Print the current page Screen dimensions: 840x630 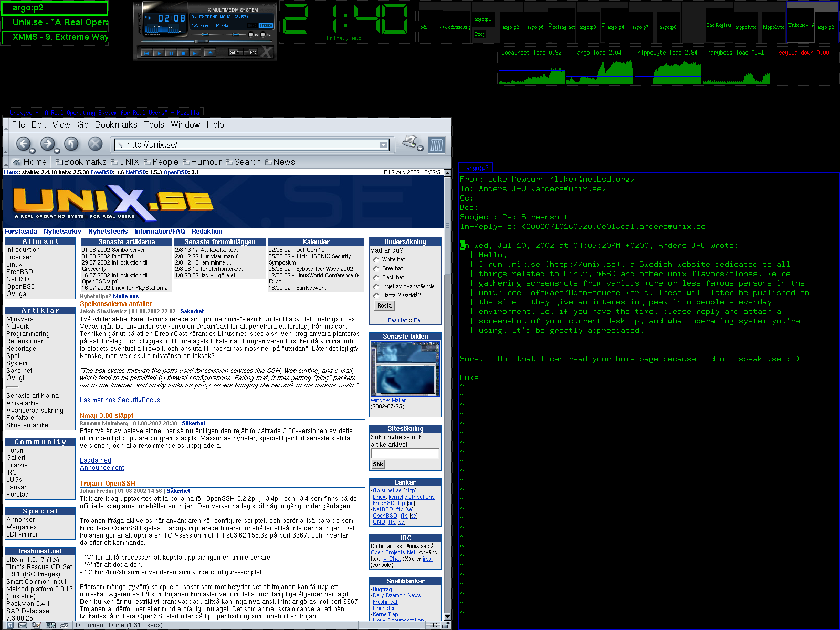point(410,141)
